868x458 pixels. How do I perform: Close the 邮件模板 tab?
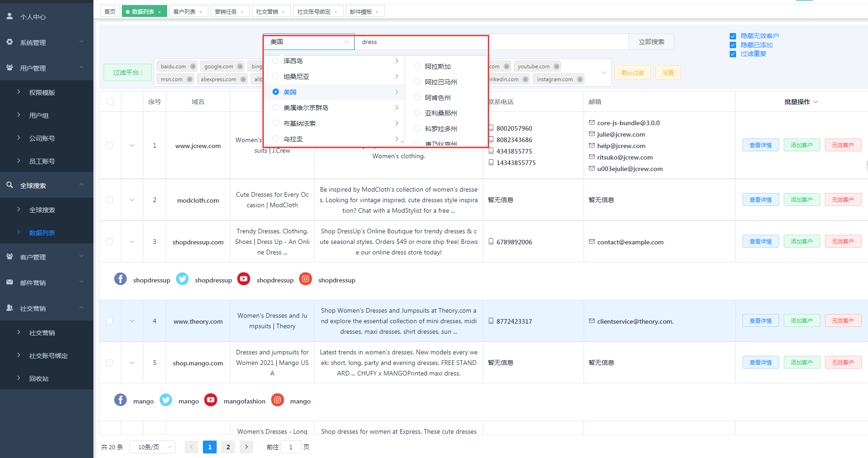[x=377, y=12]
